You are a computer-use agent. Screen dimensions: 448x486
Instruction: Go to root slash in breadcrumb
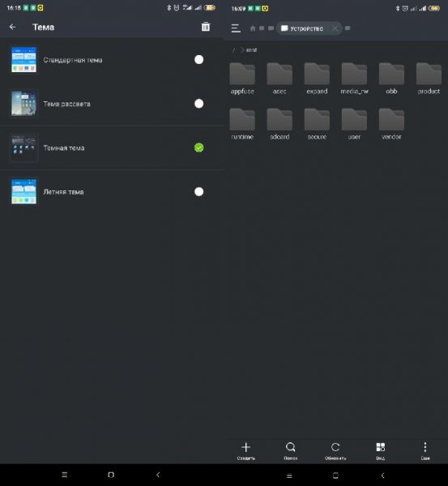point(234,50)
